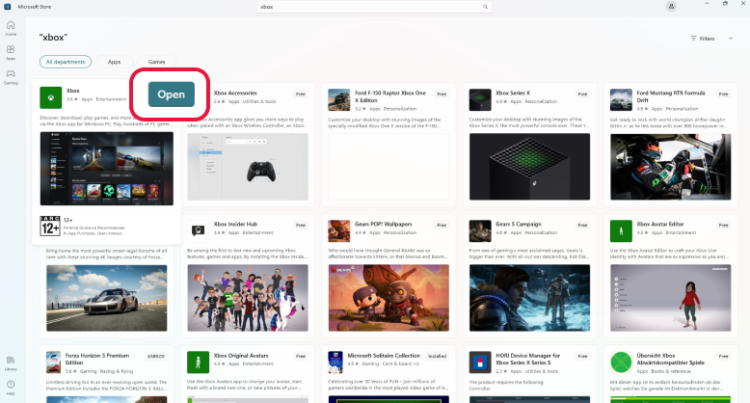Click Free button on Xbox Series X
Image resolution: width=750 pixels, height=403 pixels.
pos(582,94)
